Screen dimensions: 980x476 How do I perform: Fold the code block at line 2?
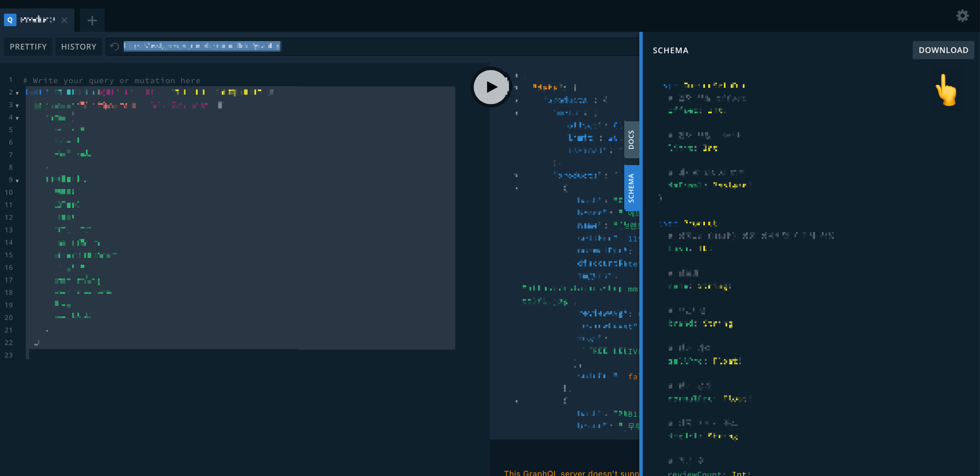[17, 93]
